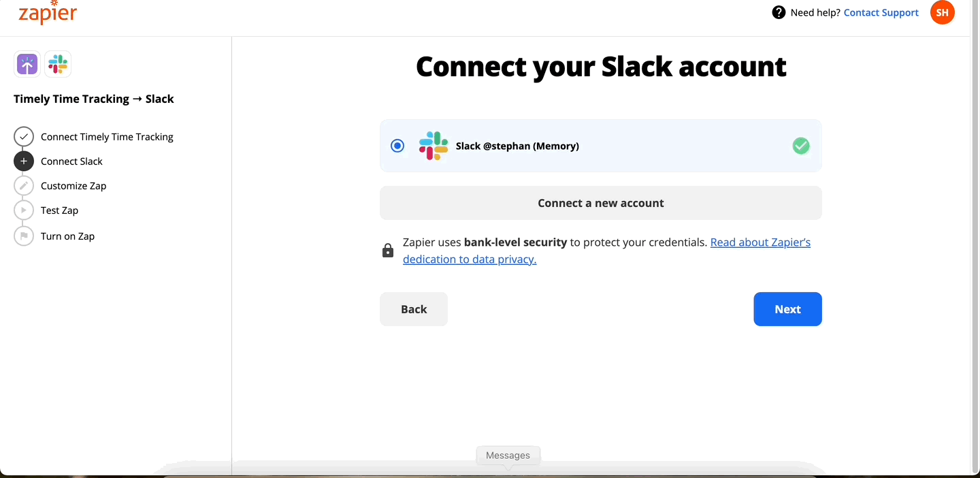Switch to the Connect Slack step in sidebar
The image size is (980, 478).
tap(71, 161)
